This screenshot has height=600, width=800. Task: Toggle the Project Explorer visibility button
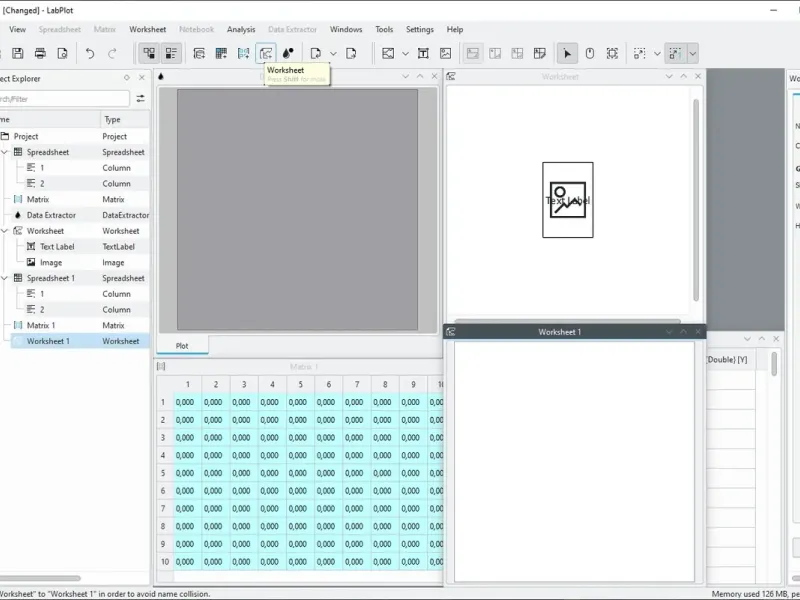coord(149,54)
